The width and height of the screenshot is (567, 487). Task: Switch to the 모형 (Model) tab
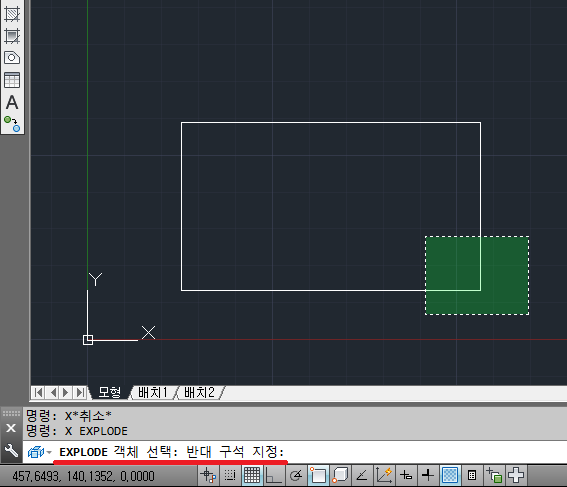110,392
